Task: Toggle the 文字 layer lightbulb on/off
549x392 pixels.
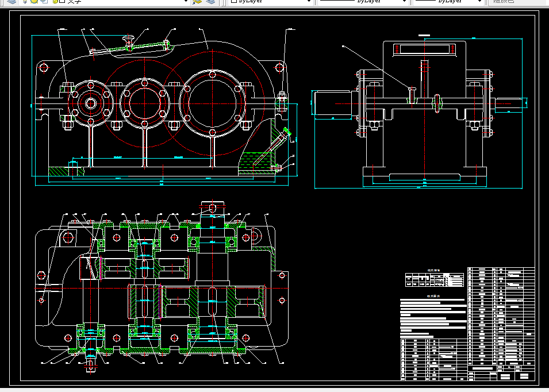Action: tap(25, 1)
